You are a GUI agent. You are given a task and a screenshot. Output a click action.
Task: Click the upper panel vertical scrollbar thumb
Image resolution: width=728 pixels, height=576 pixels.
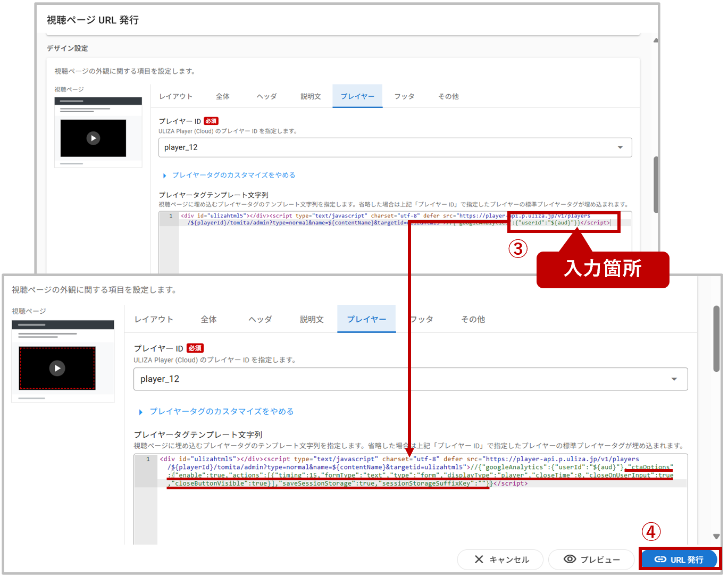[x=656, y=183]
